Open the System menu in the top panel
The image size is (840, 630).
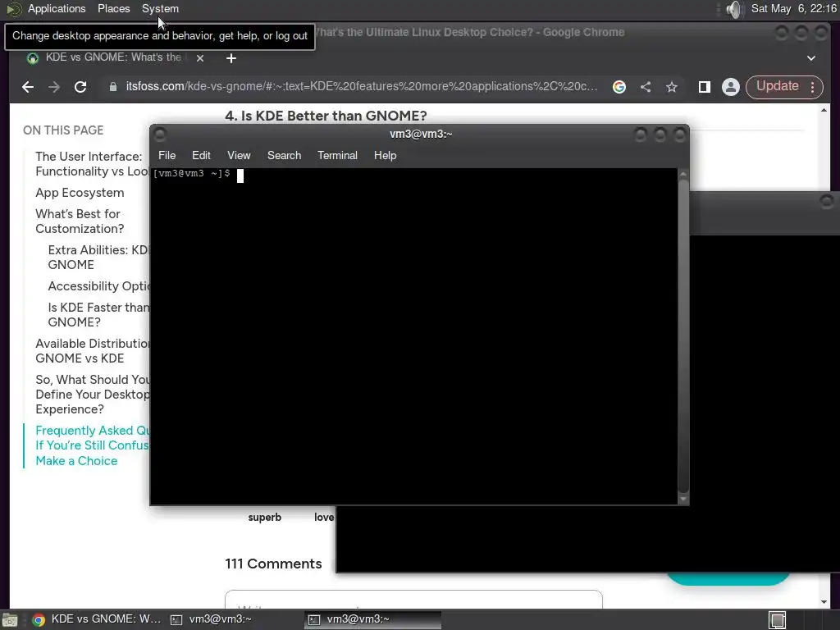coord(160,8)
